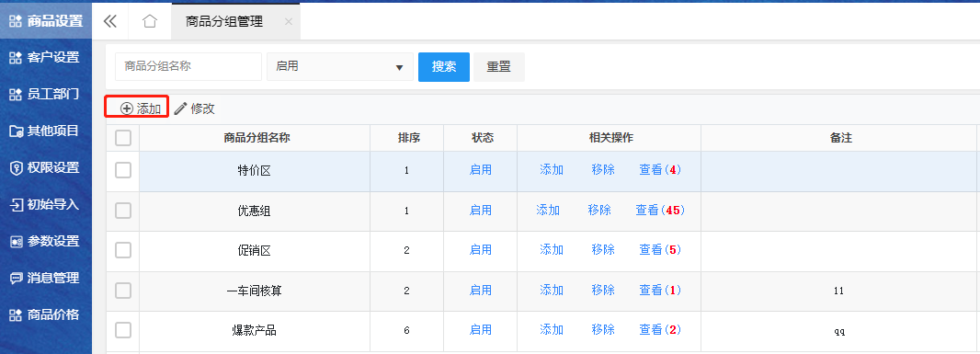This screenshot has height=354, width=980.
Task: Click 查看(4) in 特价区 row
Action: (x=660, y=170)
